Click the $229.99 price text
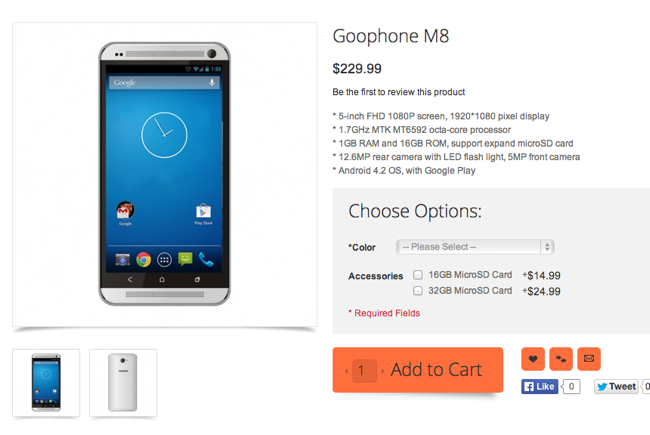 click(x=357, y=69)
